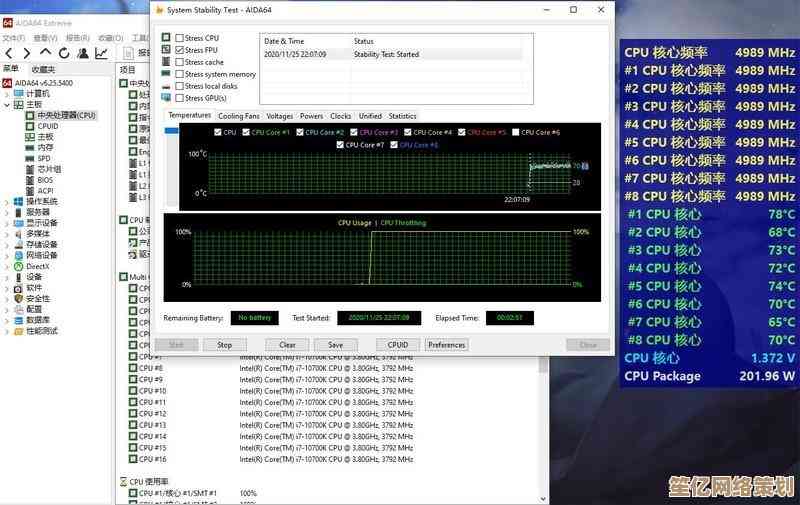Click the blue temperature graph scale slider
Image resolution: width=800 pixels, height=505 pixels.
coord(170,130)
